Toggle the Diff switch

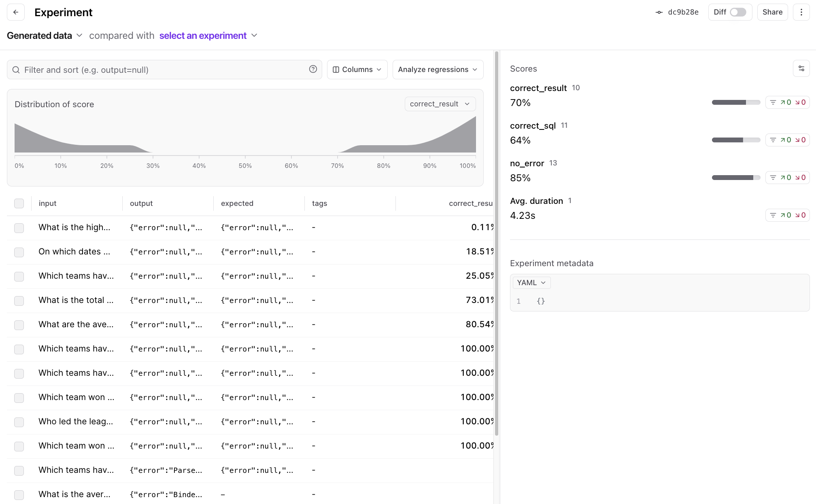[x=737, y=12]
